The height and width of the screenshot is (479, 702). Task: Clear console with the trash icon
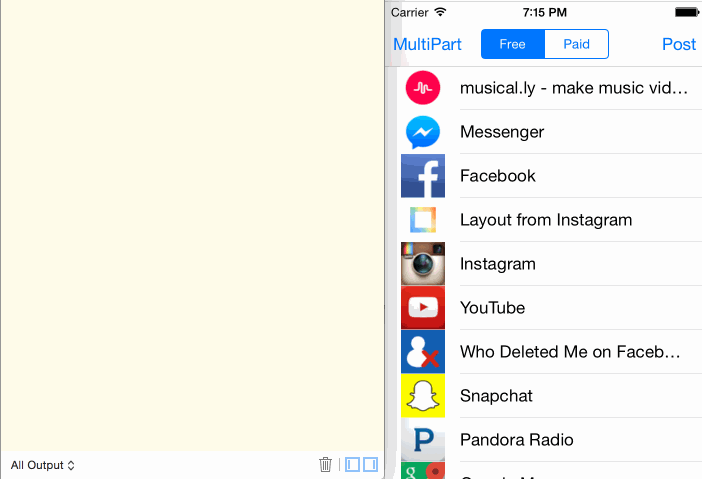coord(325,465)
